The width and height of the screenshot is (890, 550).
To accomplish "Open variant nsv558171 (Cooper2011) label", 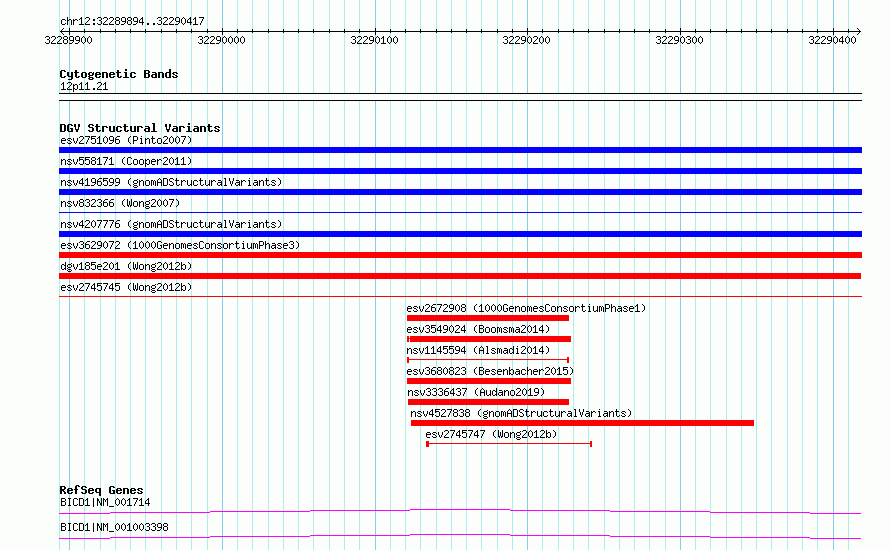I will pos(126,161).
